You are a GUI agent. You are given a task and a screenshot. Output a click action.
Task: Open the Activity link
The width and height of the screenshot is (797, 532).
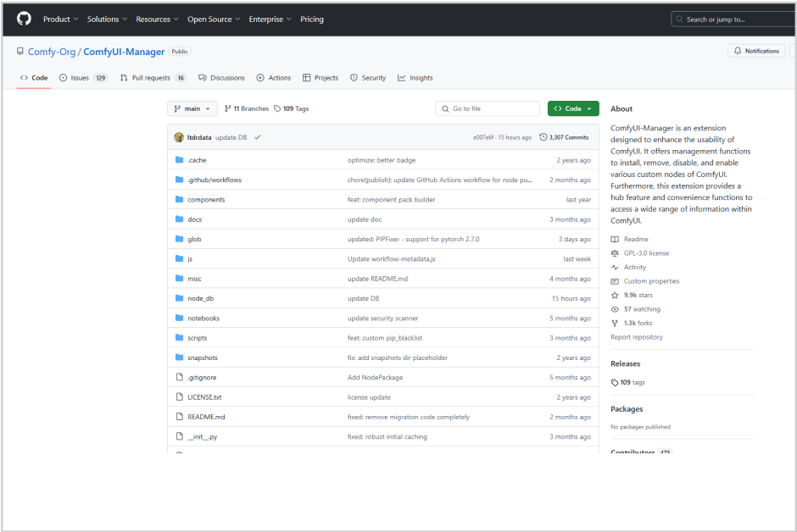[635, 267]
